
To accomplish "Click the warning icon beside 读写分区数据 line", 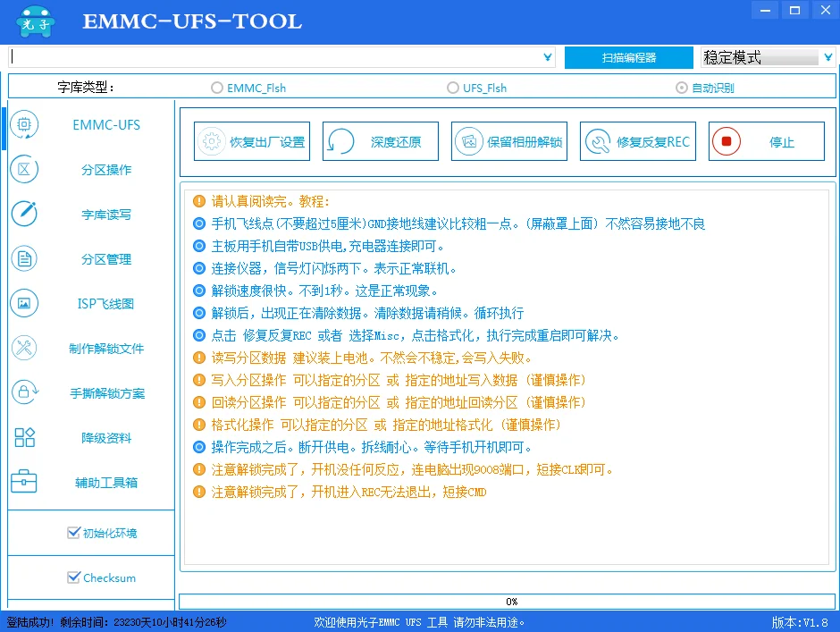I will click(x=199, y=358).
